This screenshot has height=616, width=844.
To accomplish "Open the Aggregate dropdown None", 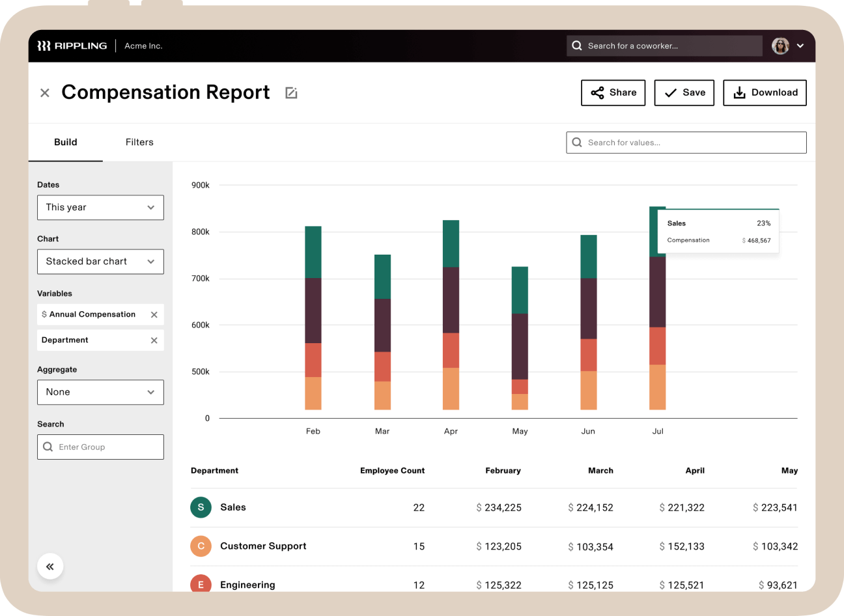I will (100, 392).
